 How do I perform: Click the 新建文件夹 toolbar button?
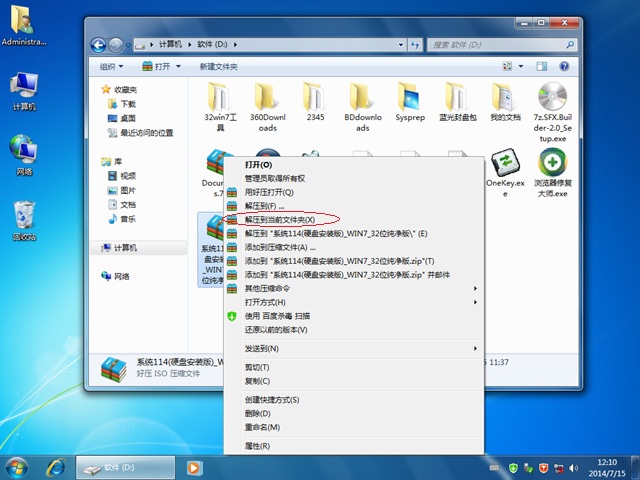point(220,66)
